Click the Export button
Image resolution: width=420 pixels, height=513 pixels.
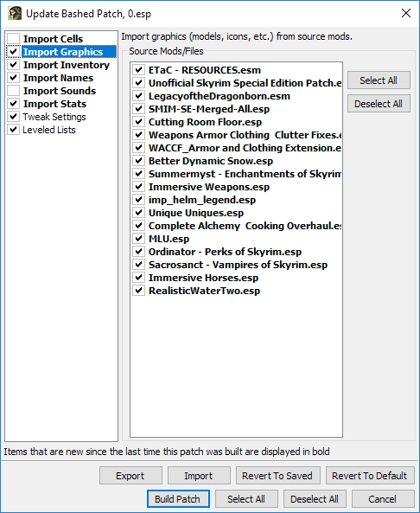pos(130,476)
